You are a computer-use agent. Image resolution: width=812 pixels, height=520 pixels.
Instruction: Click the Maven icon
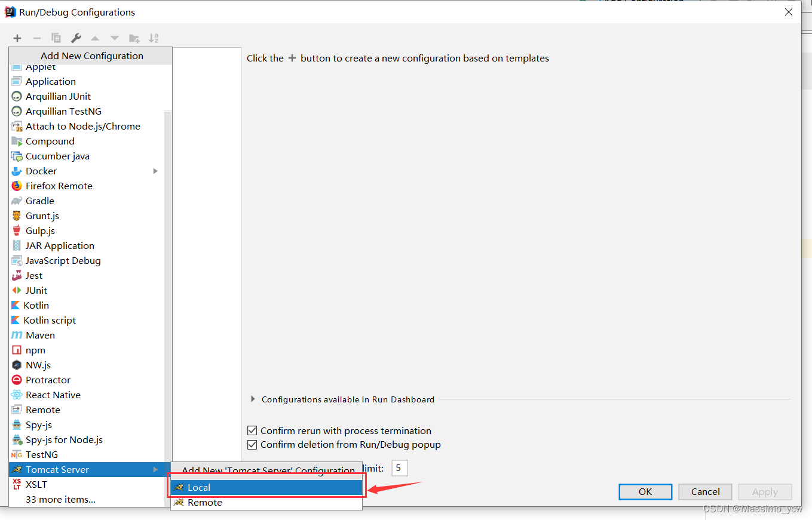click(x=17, y=335)
